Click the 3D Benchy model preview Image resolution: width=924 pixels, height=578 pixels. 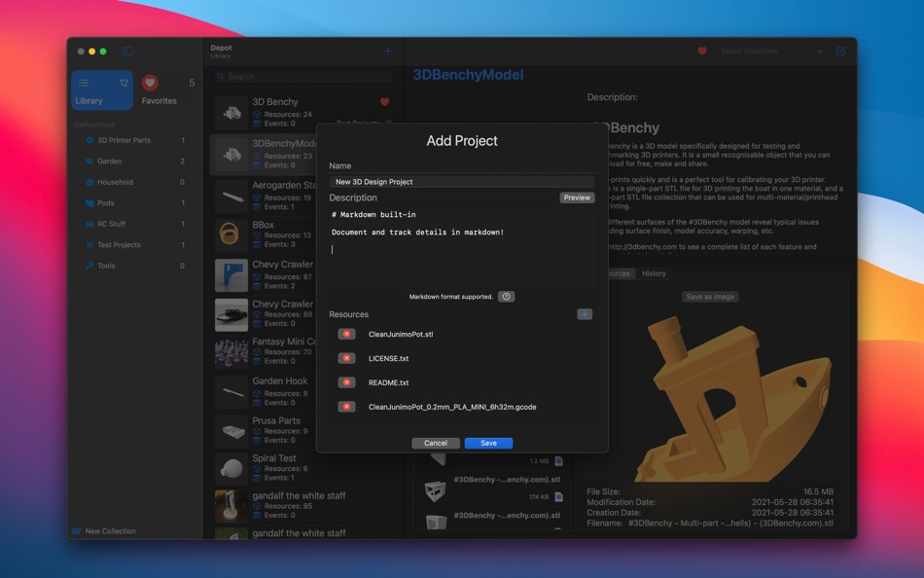point(731,398)
